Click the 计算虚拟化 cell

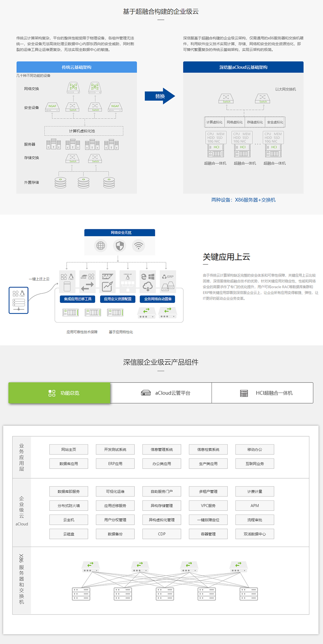(214, 122)
